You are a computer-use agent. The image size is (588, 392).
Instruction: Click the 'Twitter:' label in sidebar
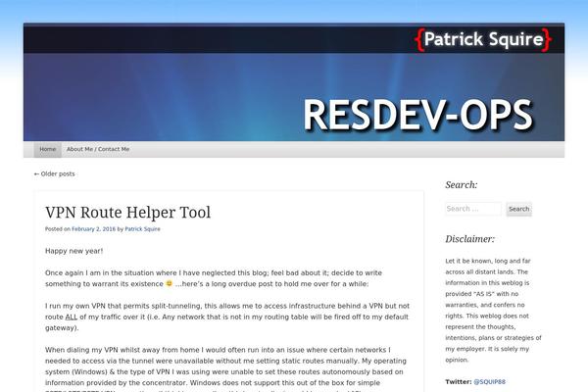[x=459, y=382]
